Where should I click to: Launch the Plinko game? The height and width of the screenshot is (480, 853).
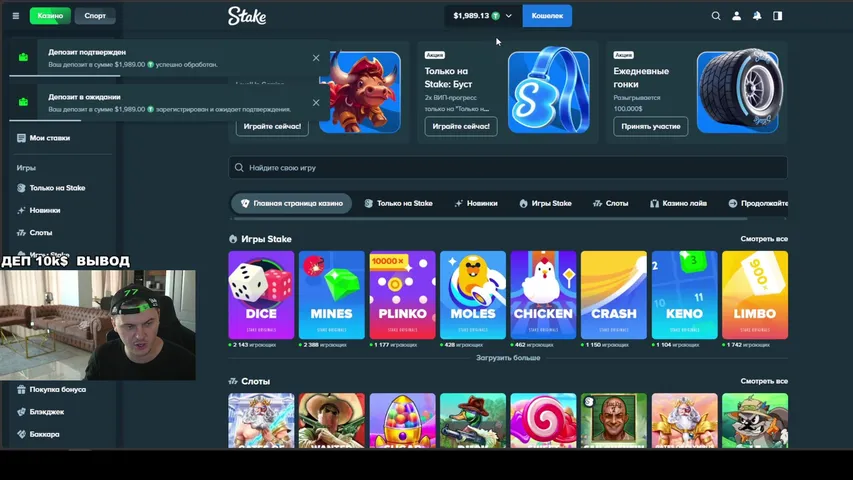[403, 295]
